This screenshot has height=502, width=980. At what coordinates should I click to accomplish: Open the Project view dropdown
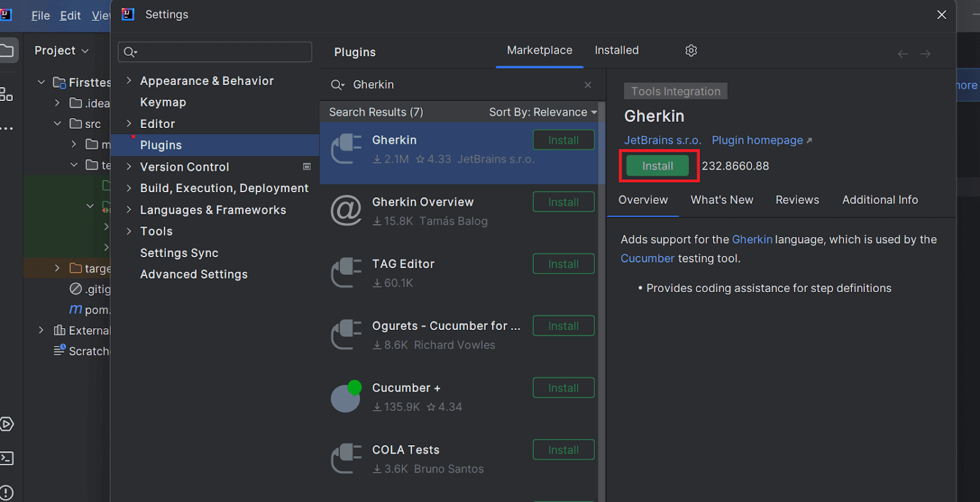coord(61,50)
